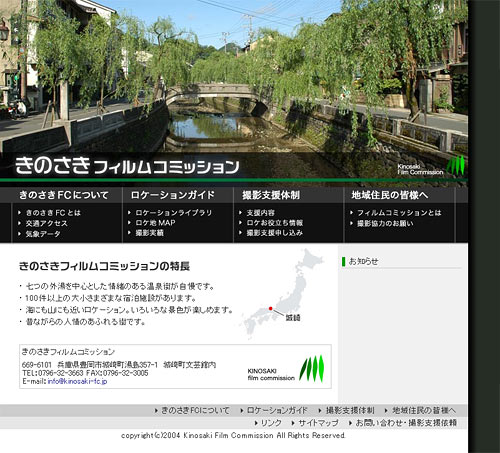Image resolution: width=500 pixels, height=453 pixels.
Task: Click the footer link 撮影支援体制
Action: (x=350, y=410)
